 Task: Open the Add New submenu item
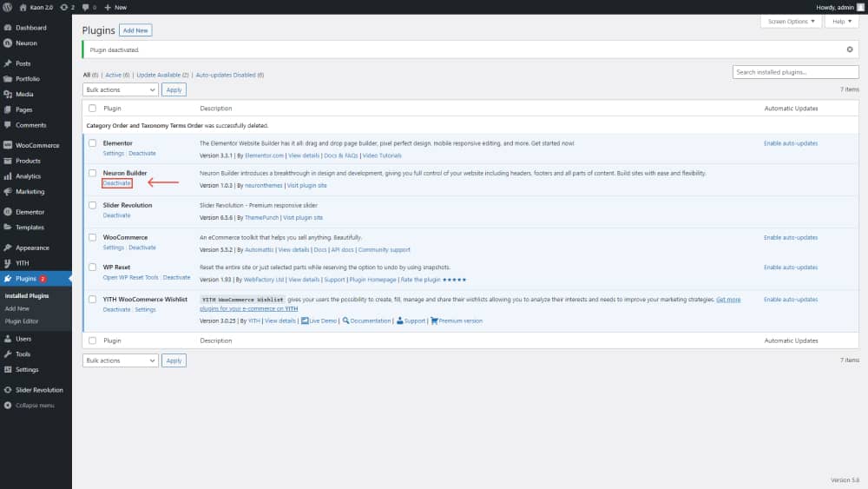(17, 309)
